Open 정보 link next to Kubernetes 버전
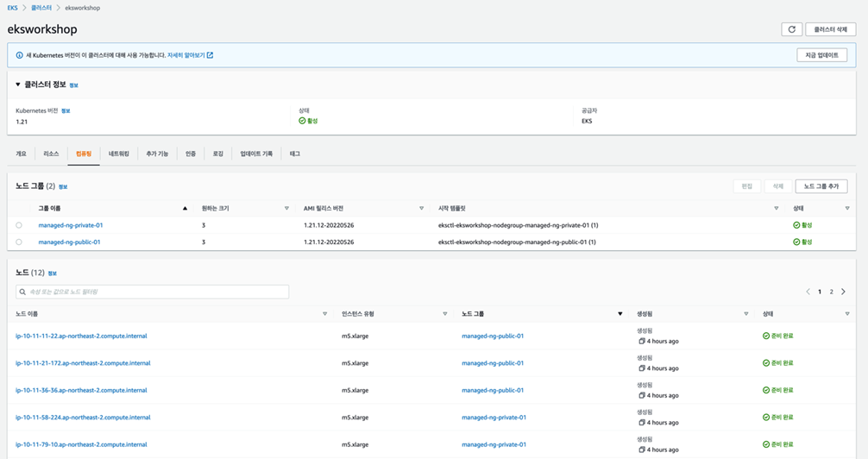Image resolution: width=868 pixels, height=459 pixels. 66,110
